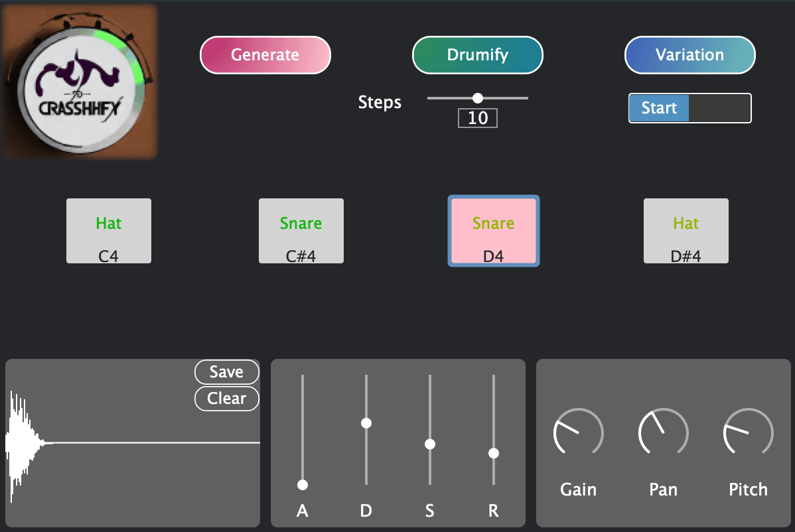Click the Generate button
The width and height of the screenshot is (795, 532).
pos(265,54)
